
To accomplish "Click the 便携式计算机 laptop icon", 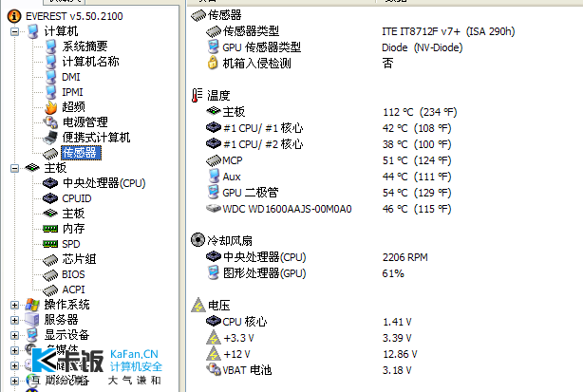I will click(x=50, y=138).
